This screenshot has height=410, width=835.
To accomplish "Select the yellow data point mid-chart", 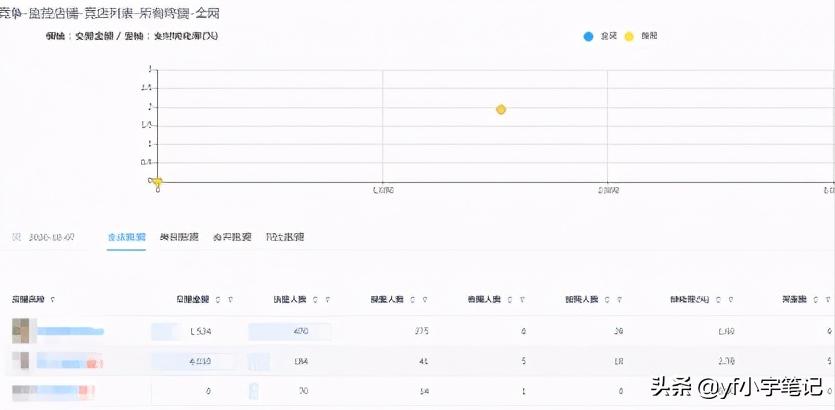I will (501, 110).
